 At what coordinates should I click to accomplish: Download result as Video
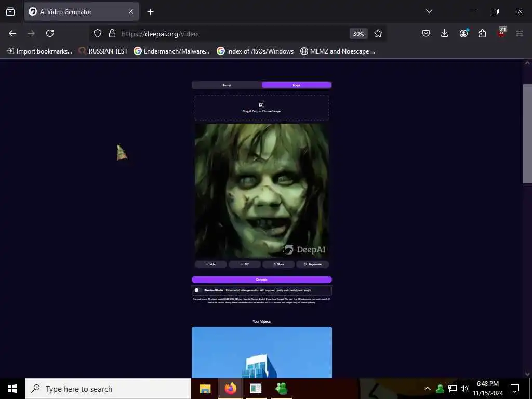pyautogui.click(x=211, y=264)
